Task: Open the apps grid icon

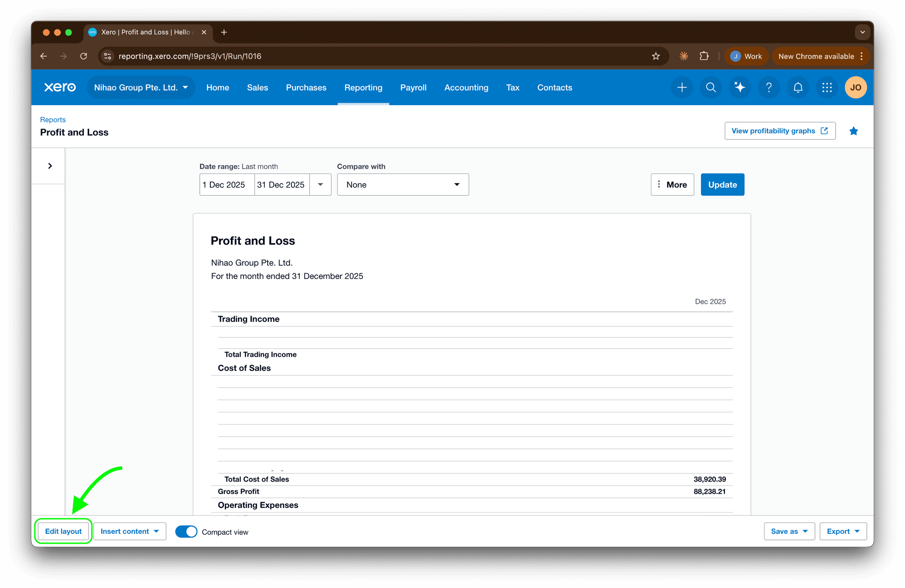Action: click(827, 87)
